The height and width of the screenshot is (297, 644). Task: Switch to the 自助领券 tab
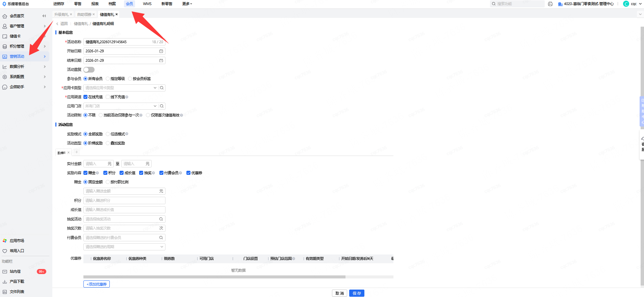[x=84, y=15]
